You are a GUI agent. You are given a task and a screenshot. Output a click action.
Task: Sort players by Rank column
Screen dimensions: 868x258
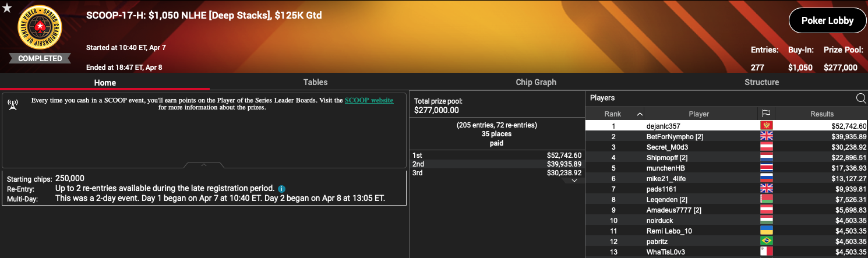click(612, 114)
